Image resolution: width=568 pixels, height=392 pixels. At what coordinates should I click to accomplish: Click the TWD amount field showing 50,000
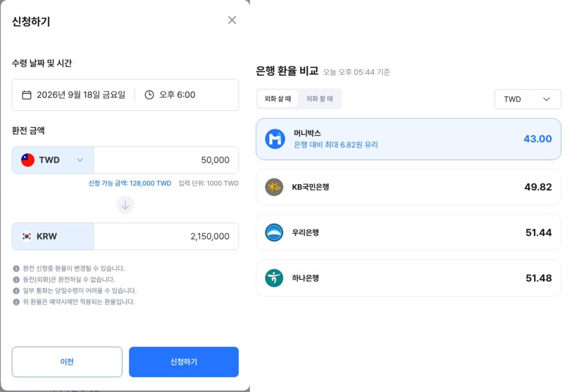click(166, 160)
